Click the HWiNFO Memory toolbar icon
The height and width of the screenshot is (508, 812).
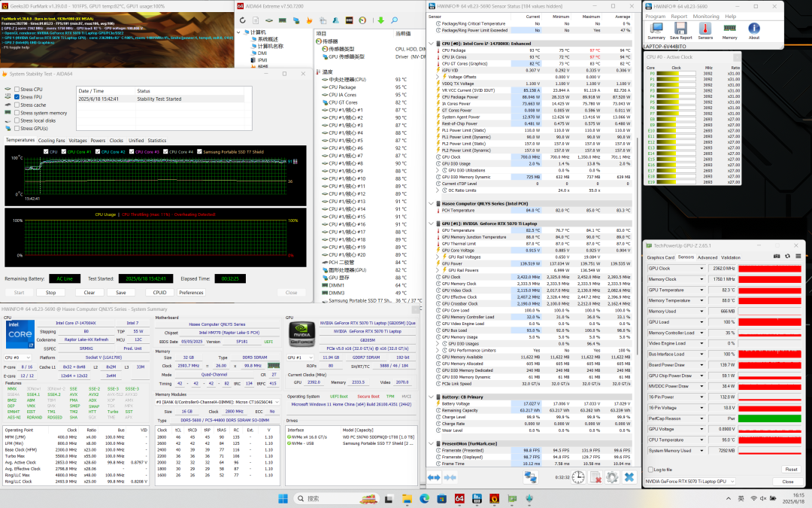(x=729, y=31)
